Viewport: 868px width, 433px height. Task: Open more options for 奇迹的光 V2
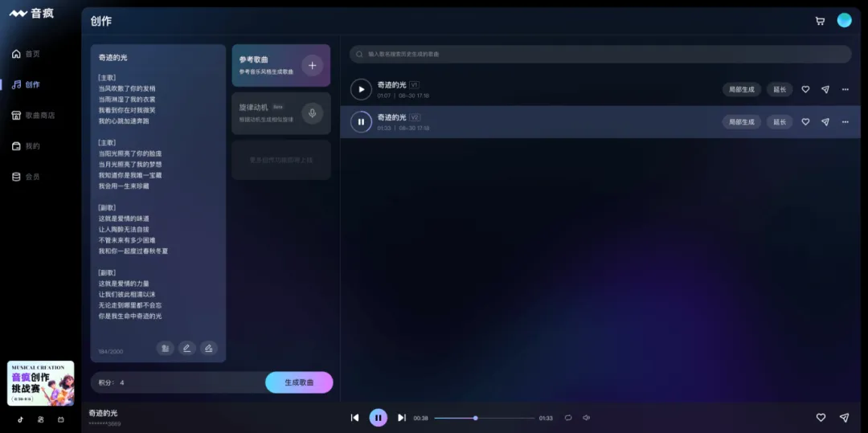point(845,122)
